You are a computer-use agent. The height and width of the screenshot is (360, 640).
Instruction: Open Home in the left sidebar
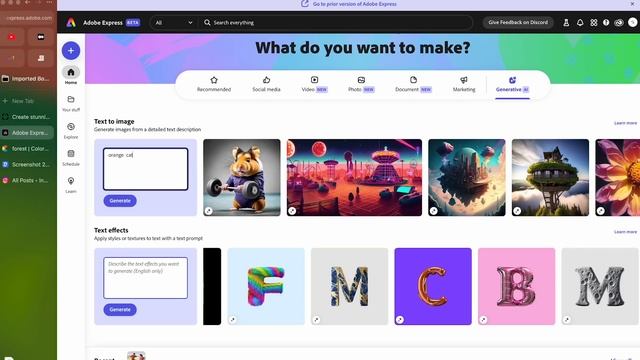click(x=71, y=75)
